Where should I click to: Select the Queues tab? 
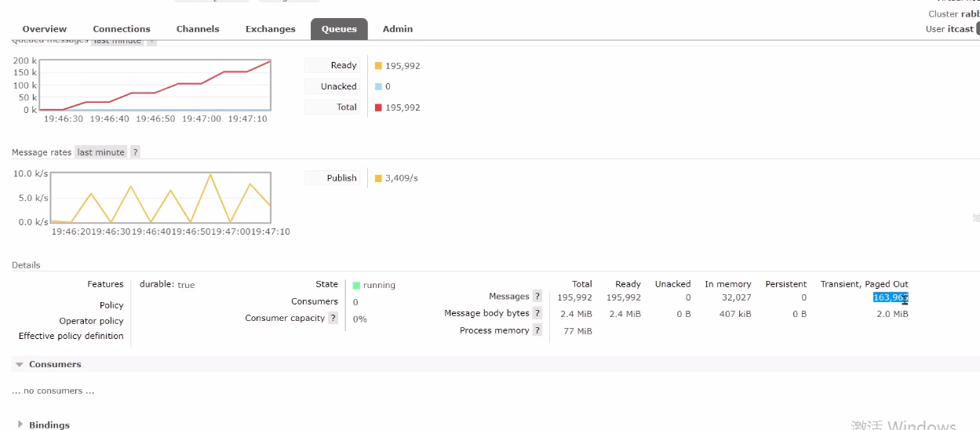339,29
